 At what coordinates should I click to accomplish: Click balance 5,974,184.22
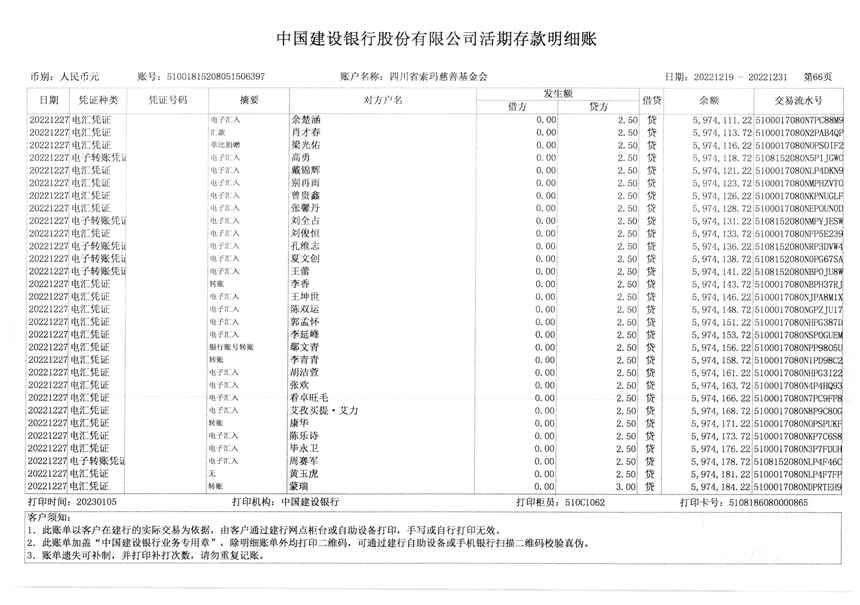click(720, 486)
